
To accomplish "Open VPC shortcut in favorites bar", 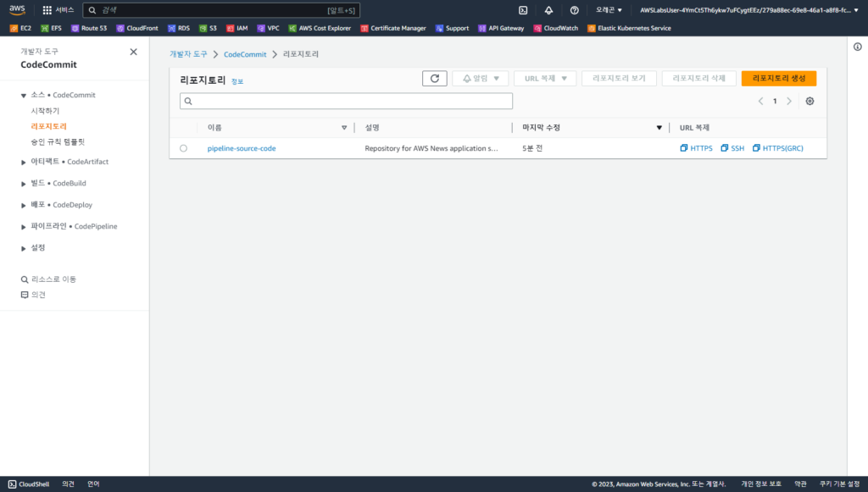I will coord(269,28).
